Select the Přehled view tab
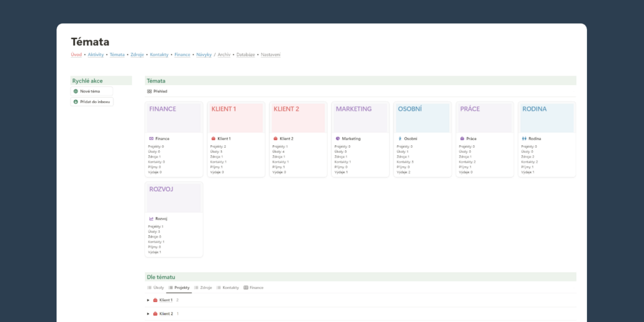 [157, 92]
